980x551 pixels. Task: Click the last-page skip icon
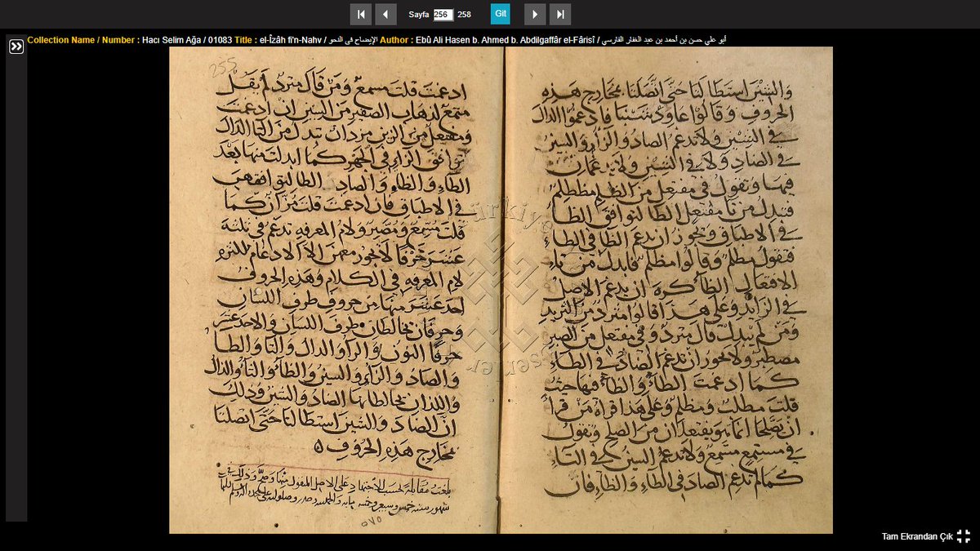(559, 14)
